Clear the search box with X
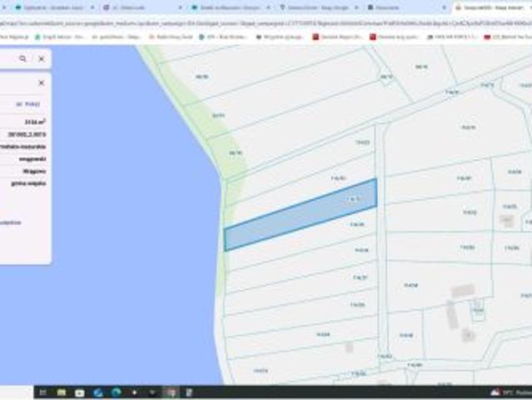This screenshot has width=532, height=400. (41, 59)
